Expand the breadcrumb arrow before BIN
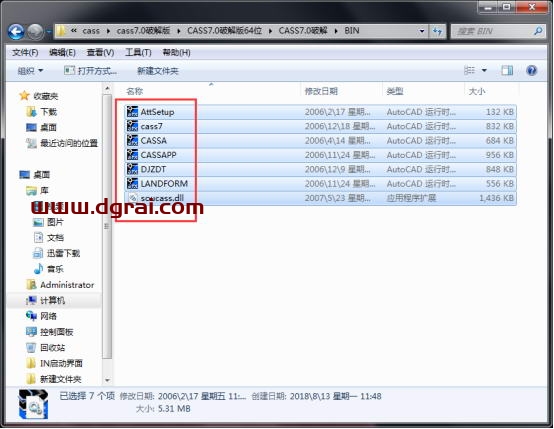Screen dimensions: 554x429 [336, 31]
